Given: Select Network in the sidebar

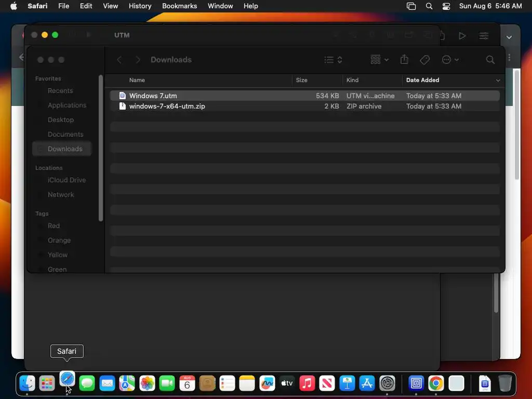Looking at the screenshot, I should 62,195.
